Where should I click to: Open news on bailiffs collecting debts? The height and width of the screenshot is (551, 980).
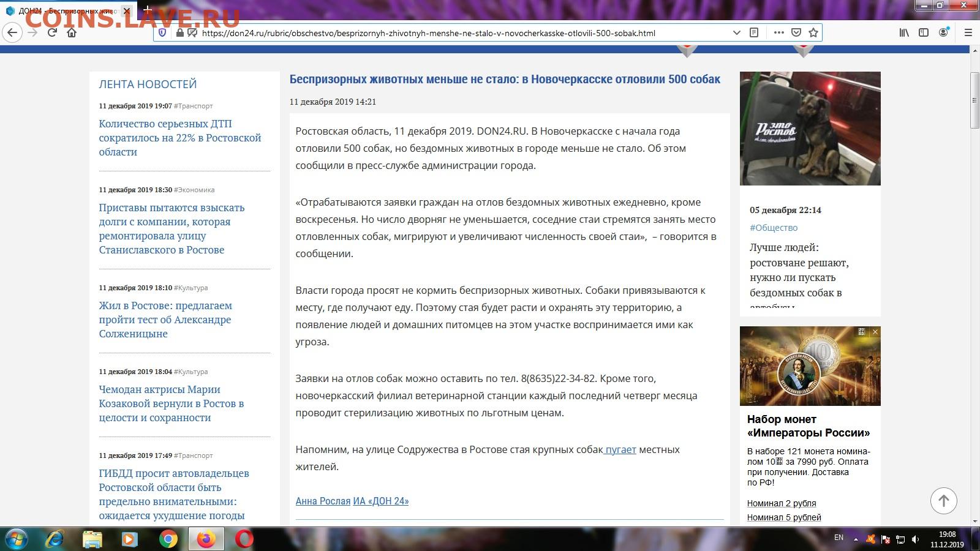(171, 229)
